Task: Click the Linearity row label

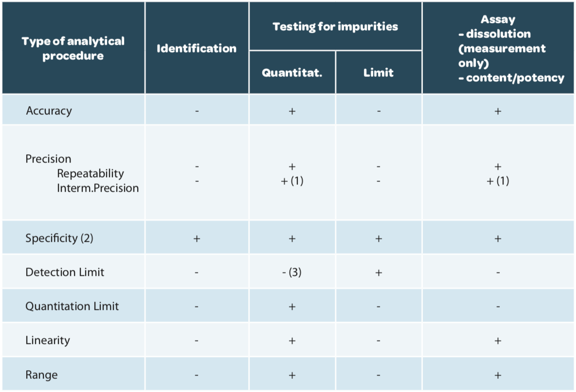Action: pyautogui.click(x=47, y=340)
